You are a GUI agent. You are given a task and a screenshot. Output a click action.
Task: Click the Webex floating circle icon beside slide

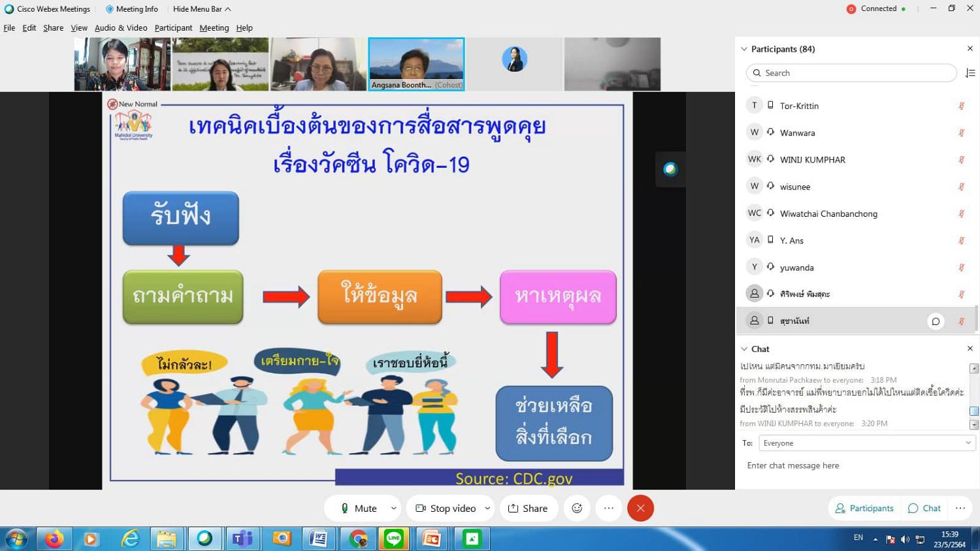(670, 170)
